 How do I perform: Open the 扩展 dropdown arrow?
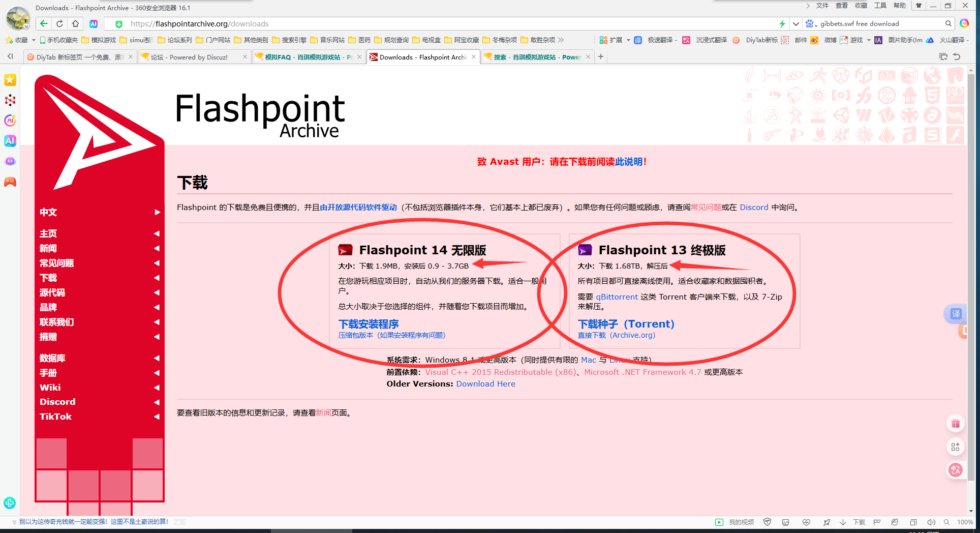(628, 40)
